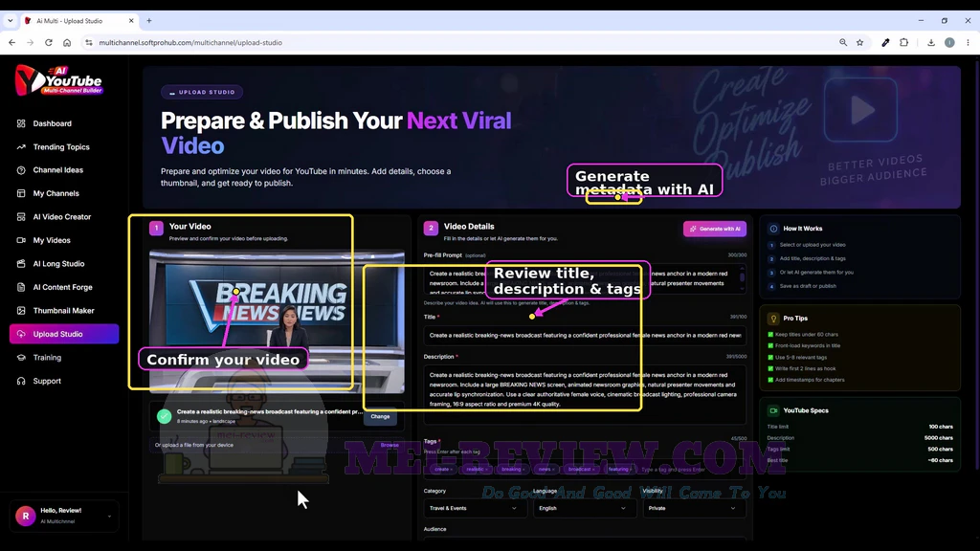980x551 pixels.
Task: Click the tag input placeholder field
Action: point(673,469)
